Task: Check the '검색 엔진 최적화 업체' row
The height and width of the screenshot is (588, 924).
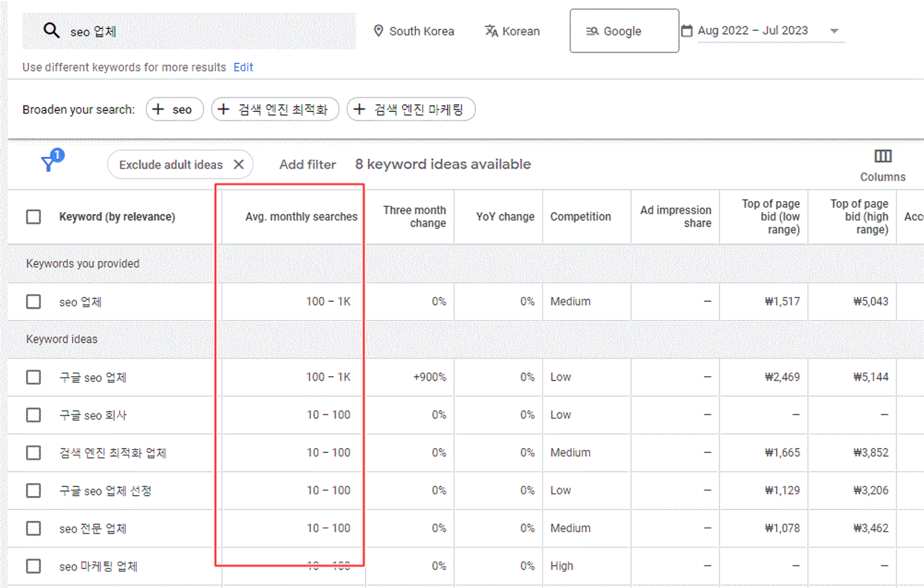Action: [x=33, y=452]
